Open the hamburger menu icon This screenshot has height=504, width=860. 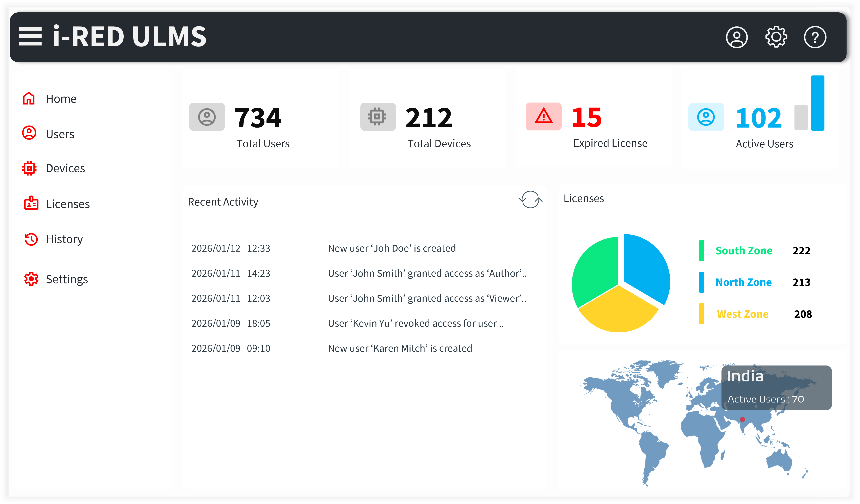30,37
